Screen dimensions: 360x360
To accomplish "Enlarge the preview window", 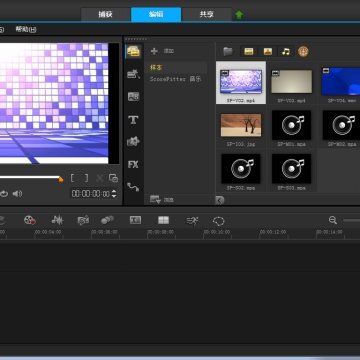I will pyautogui.click(x=113, y=178).
